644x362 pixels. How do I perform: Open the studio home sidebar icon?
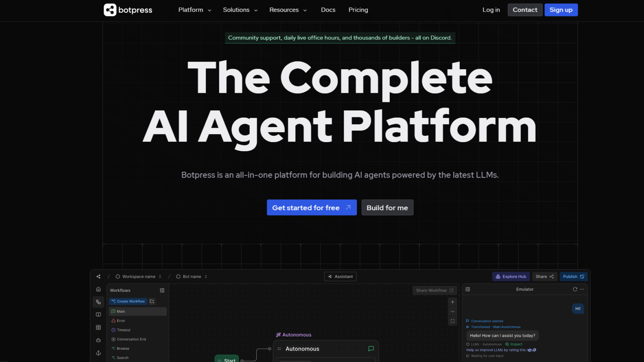pos(98,289)
